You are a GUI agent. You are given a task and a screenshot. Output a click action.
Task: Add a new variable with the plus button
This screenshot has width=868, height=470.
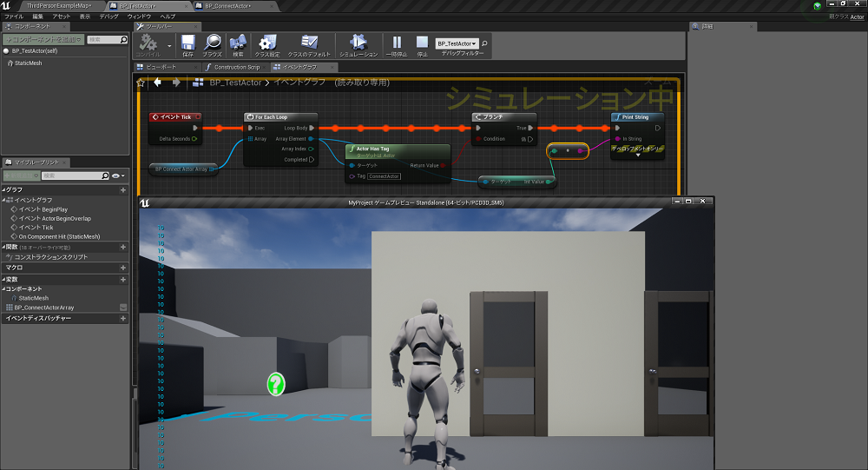(x=123, y=280)
